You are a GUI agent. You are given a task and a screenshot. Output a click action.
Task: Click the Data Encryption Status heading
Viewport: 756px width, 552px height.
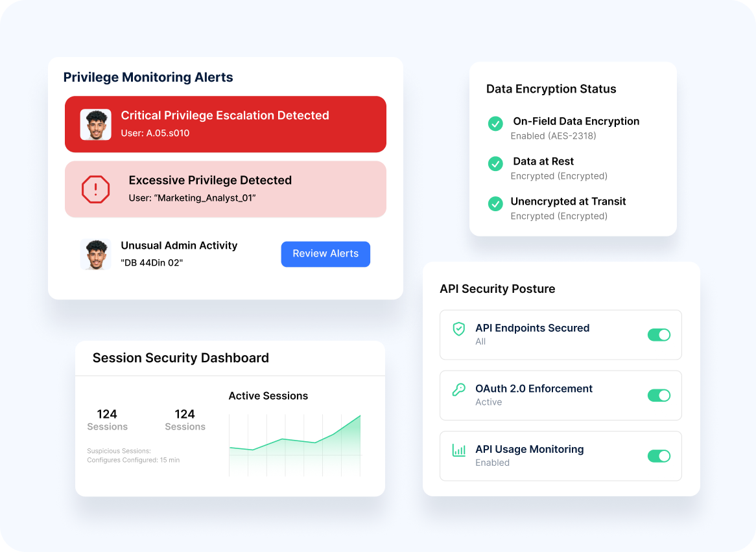(551, 89)
